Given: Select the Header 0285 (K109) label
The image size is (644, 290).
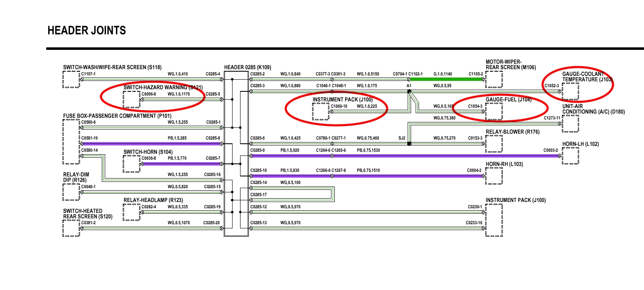Looking at the screenshot, I should click(x=247, y=67).
